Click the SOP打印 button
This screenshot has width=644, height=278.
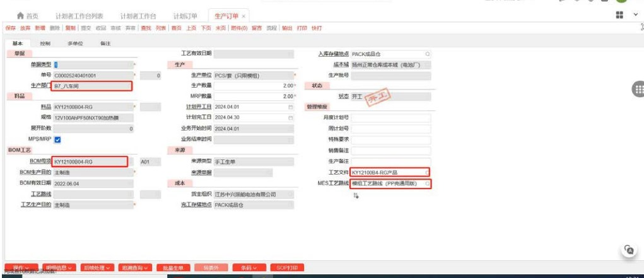coord(288,268)
